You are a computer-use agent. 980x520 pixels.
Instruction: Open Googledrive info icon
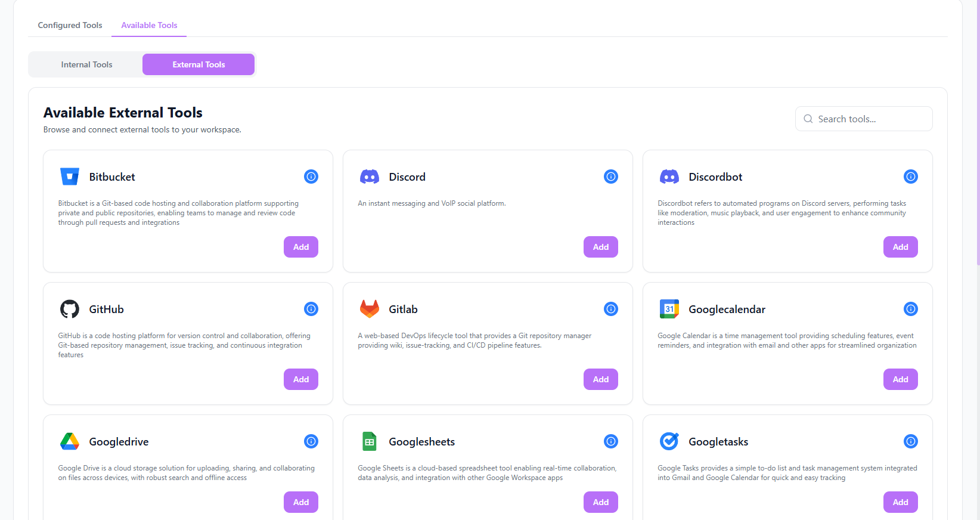[x=311, y=441]
